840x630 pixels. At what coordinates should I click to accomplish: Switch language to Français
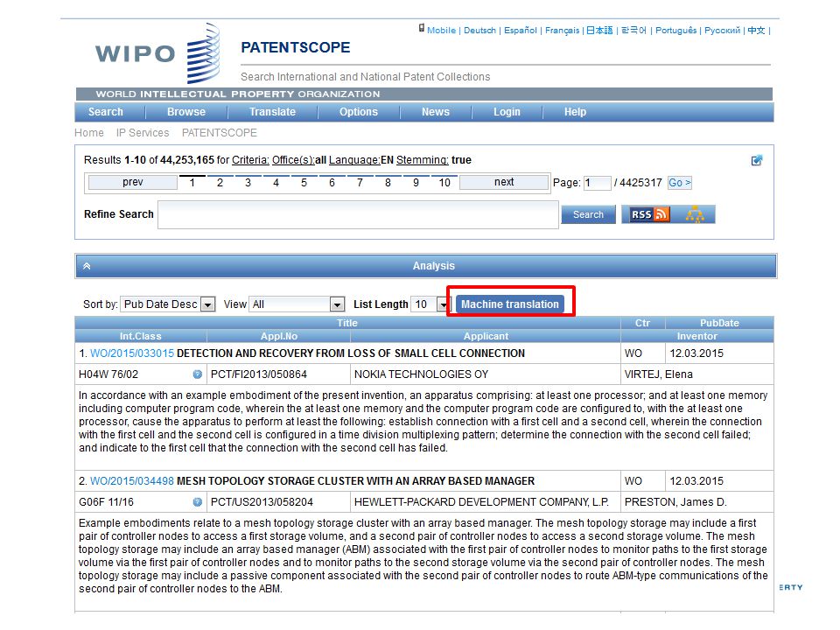click(562, 31)
